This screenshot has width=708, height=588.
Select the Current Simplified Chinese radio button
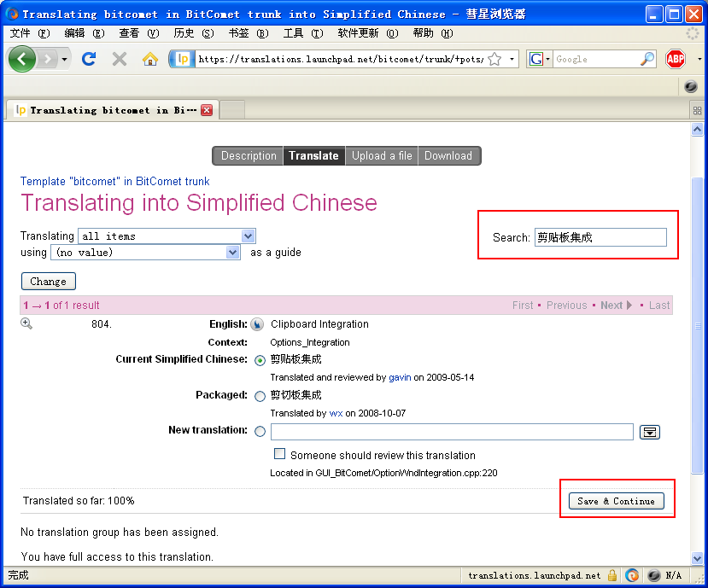pos(260,360)
